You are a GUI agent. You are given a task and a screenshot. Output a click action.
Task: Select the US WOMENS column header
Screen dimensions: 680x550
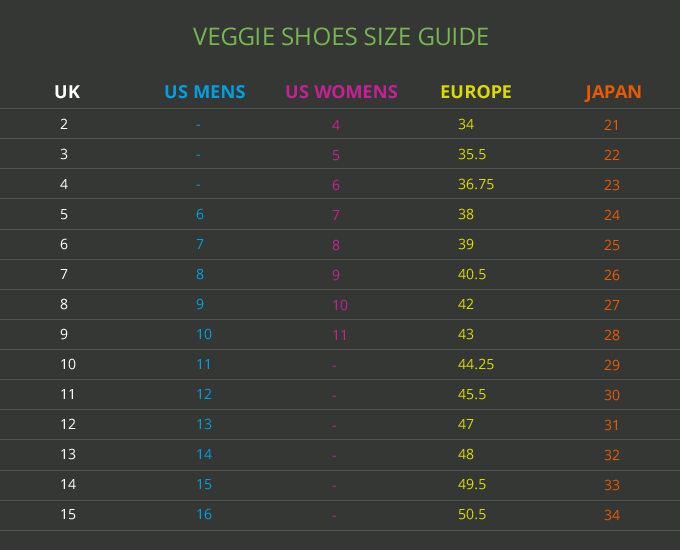(x=341, y=92)
